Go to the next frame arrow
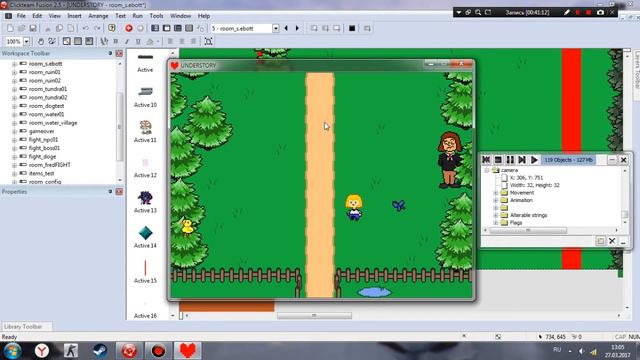The image size is (640, 360). (297, 28)
